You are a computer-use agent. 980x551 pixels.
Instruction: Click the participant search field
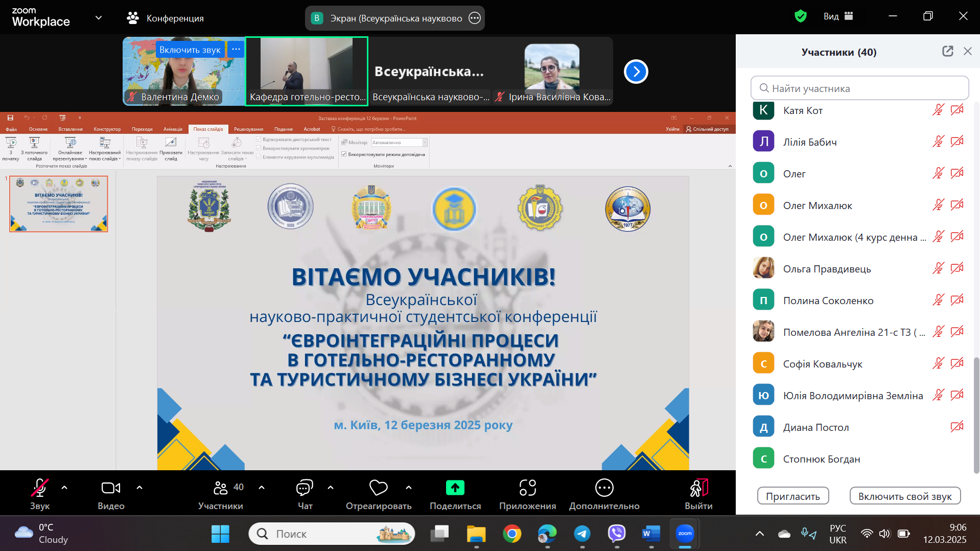pos(859,88)
